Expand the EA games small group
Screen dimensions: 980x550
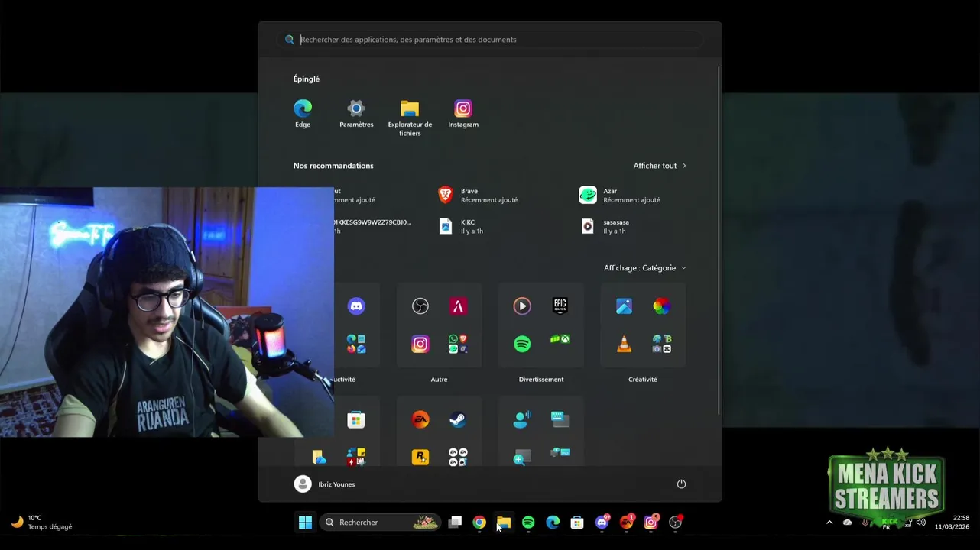(458, 457)
